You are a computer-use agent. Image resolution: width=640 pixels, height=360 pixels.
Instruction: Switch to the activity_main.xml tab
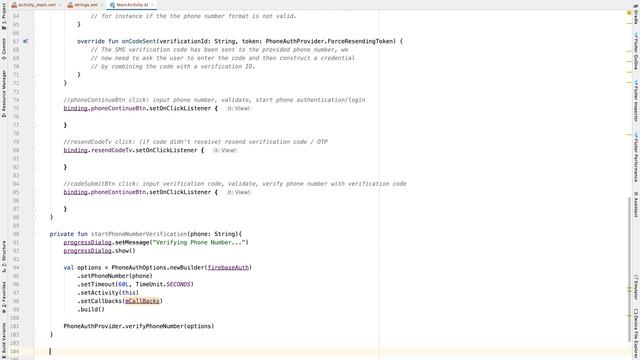tap(36, 5)
